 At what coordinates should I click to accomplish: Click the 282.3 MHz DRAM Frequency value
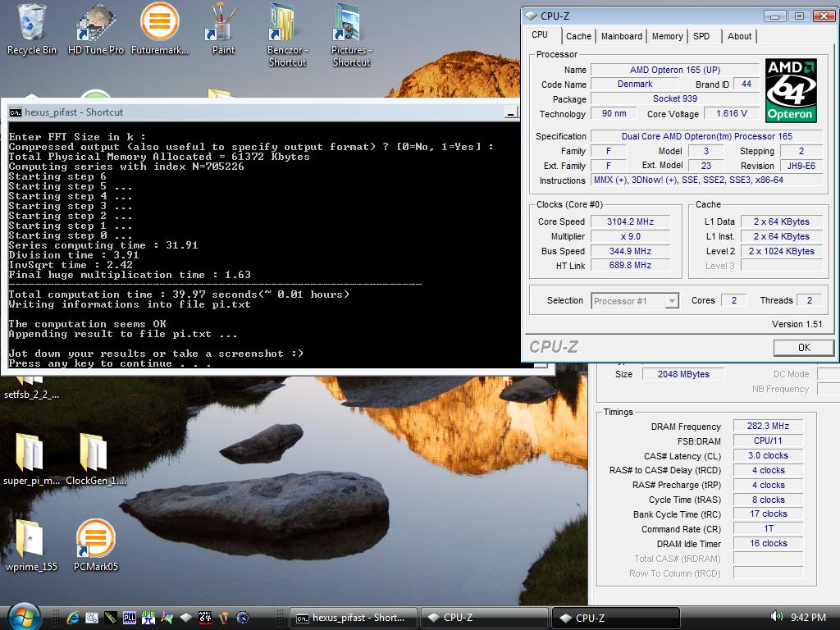click(768, 426)
